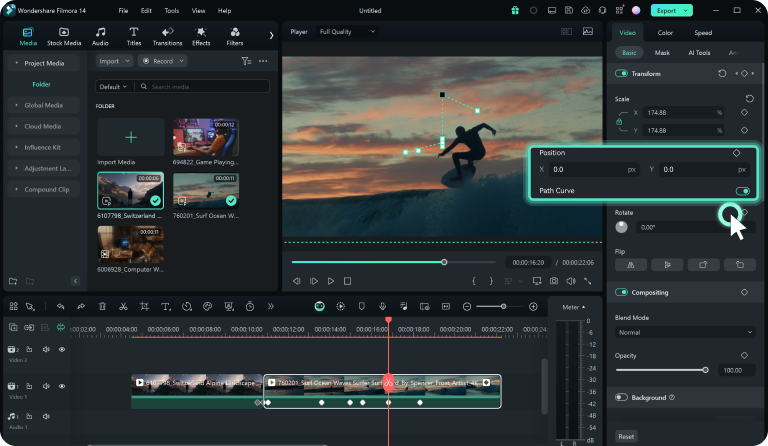This screenshot has height=446, width=768.
Task: Add Opacity keyframe diamond
Action: (x=744, y=355)
